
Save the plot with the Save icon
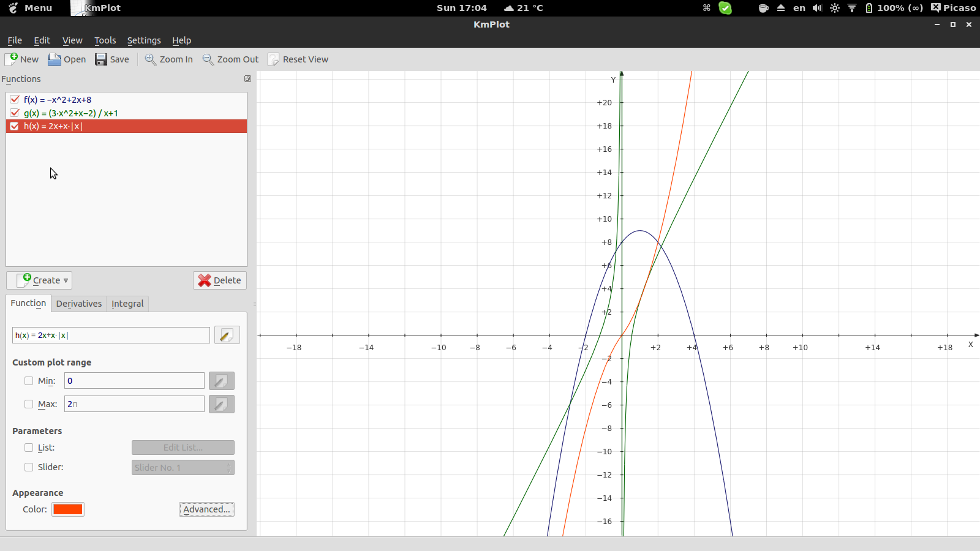(x=101, y=59)
